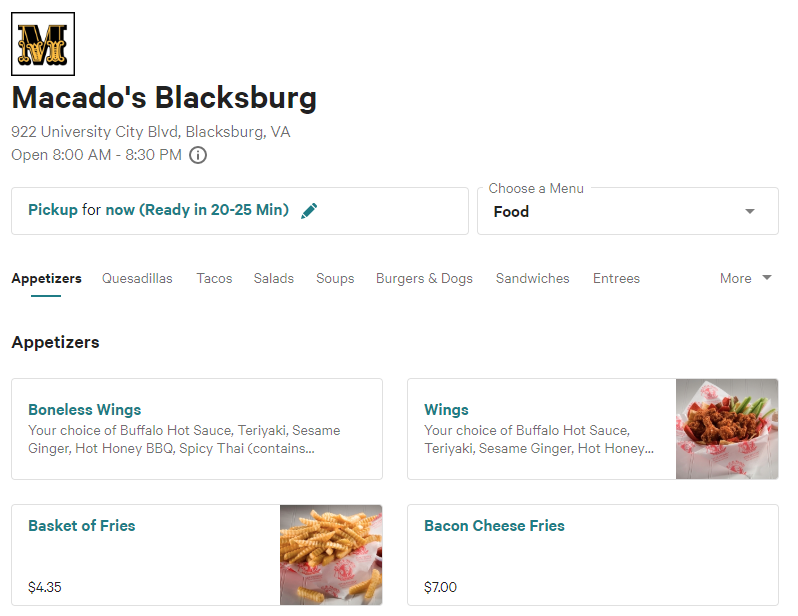Jump to the Soups tab

click(x=335, y=278)
